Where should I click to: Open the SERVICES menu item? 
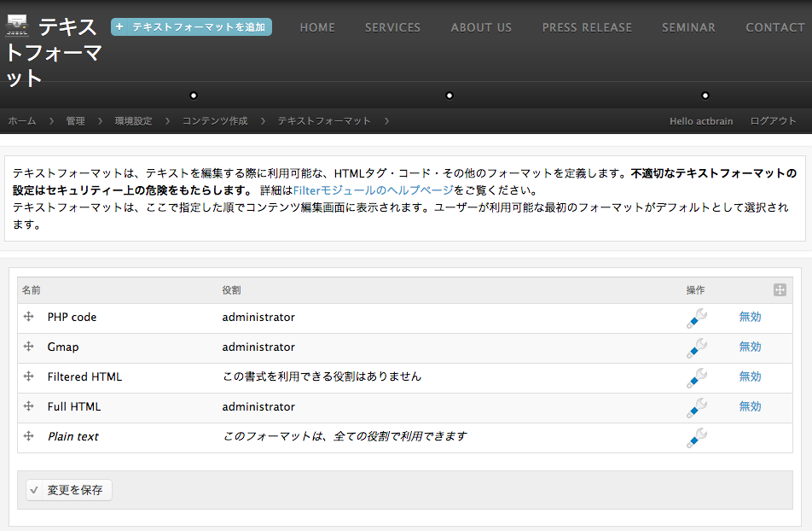click(392, 27)
